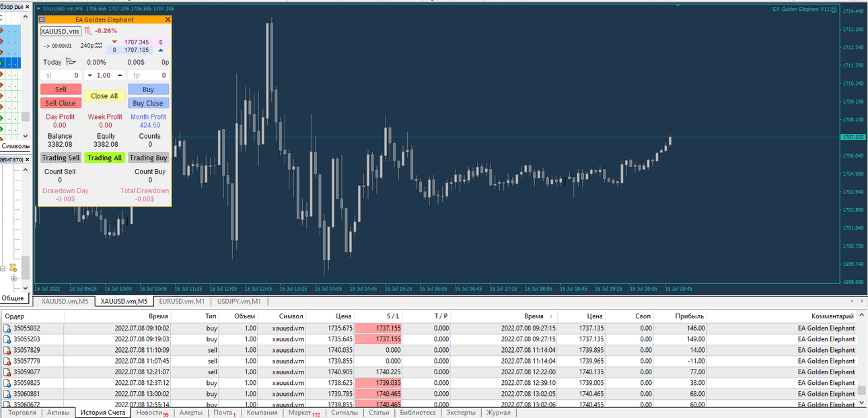The image size is (868, 418).
Task: Click the blue Buy button
Action: (148, 90)
